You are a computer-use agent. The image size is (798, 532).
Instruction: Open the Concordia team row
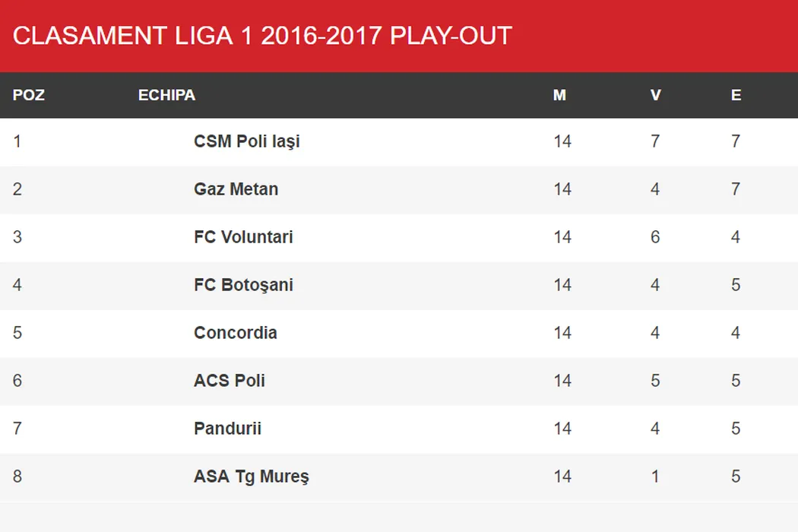[235, 333]
